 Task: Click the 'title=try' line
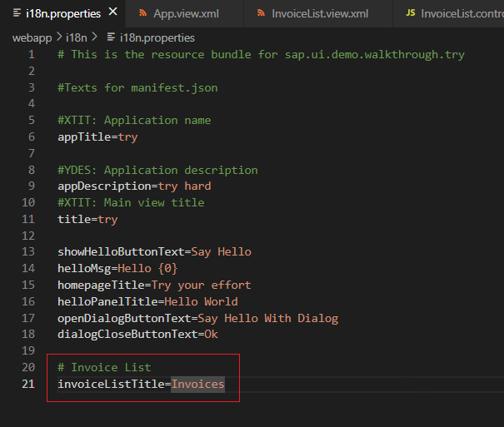point(87,220)
